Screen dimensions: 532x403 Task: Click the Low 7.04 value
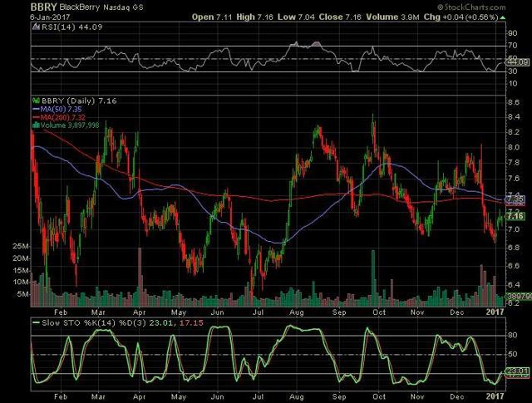tap(296, 17)
